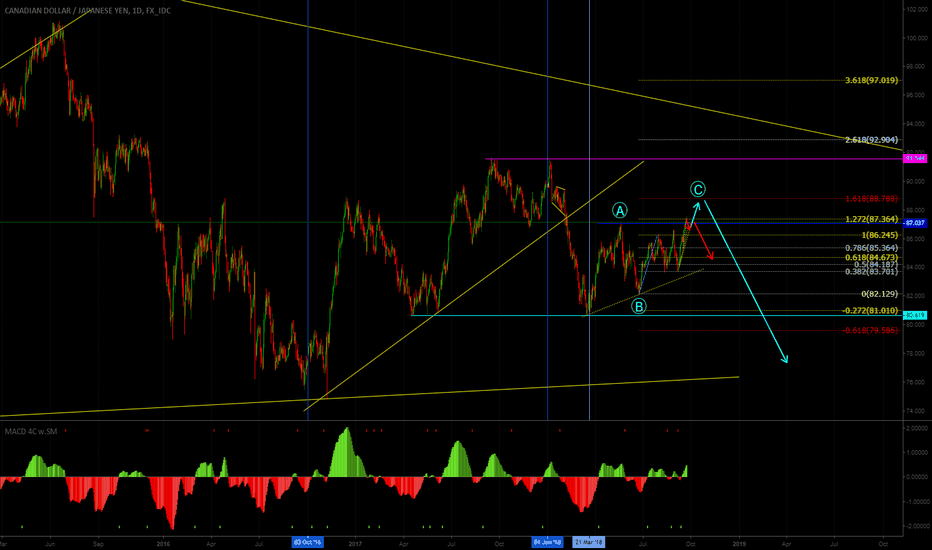The height and width of the screenshot is (550, 932).
Task: Click the blue 87.037 price tag
Action: click(915, 223)
